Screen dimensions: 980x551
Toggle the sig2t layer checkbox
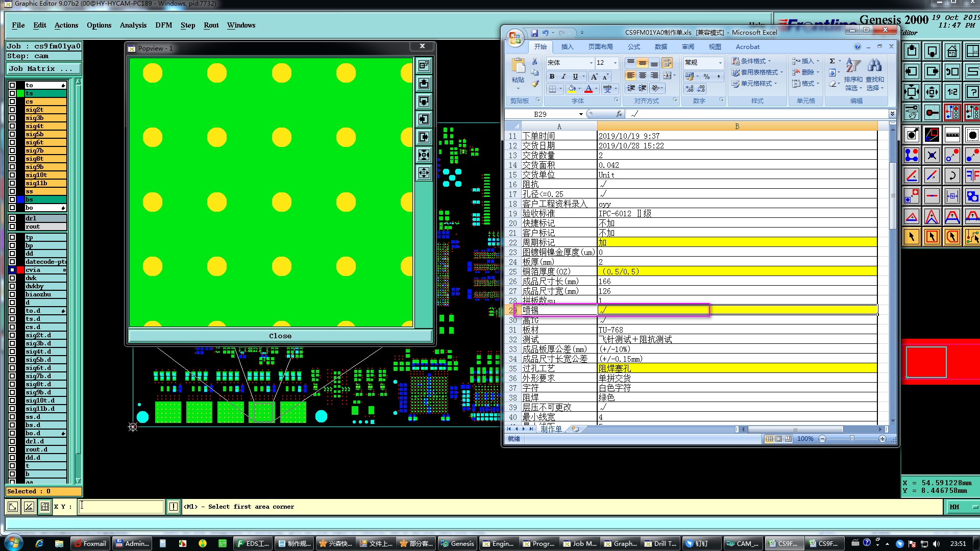click(x=12, y=110)
